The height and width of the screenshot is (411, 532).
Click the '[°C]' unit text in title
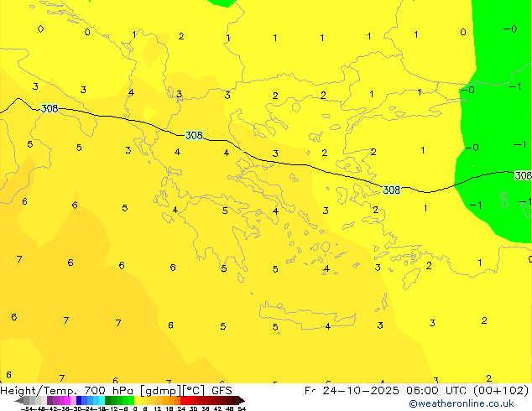pos(194,391)
